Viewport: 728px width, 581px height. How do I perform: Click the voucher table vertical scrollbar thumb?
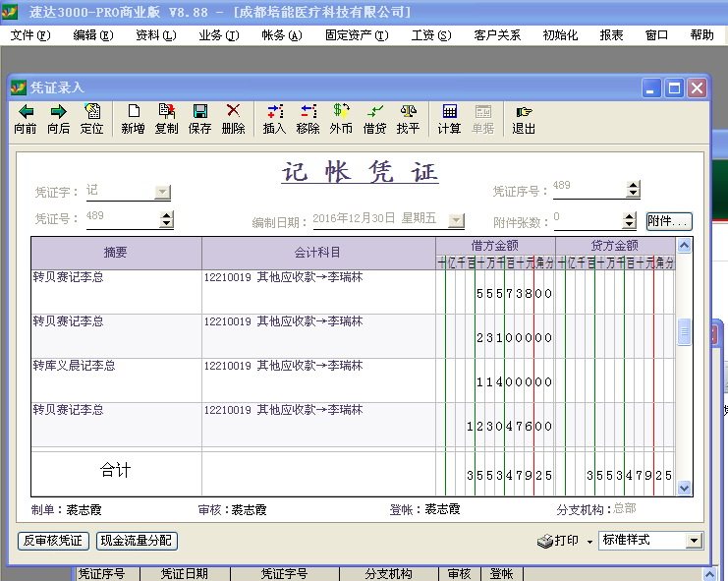pos(684,332)
